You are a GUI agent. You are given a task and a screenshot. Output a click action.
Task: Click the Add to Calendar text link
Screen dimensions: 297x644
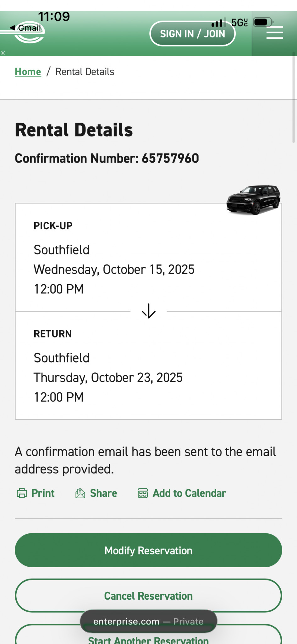coord(189,493)
